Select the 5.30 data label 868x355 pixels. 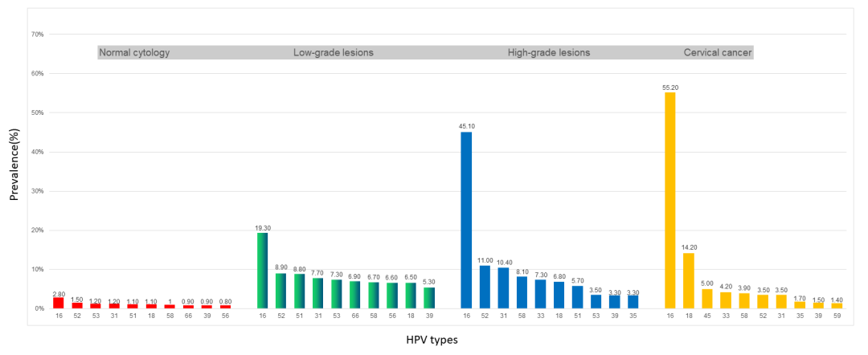(429, 282)
